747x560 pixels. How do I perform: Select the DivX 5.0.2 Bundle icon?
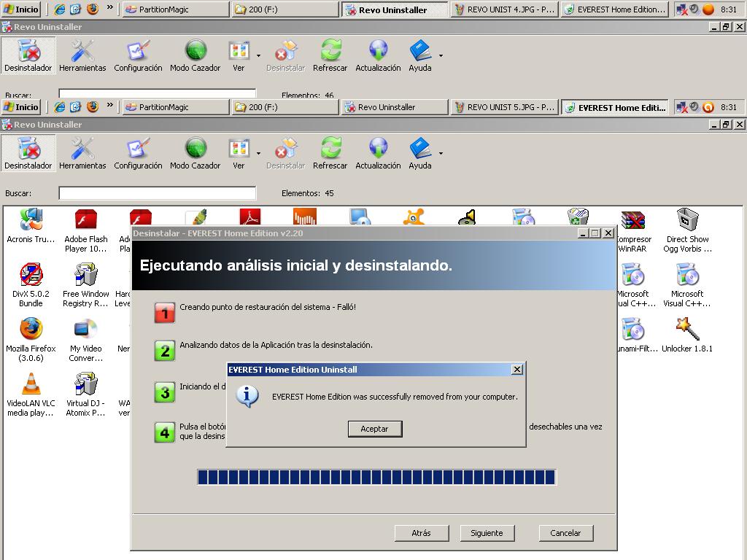click(x=31, y=286)
